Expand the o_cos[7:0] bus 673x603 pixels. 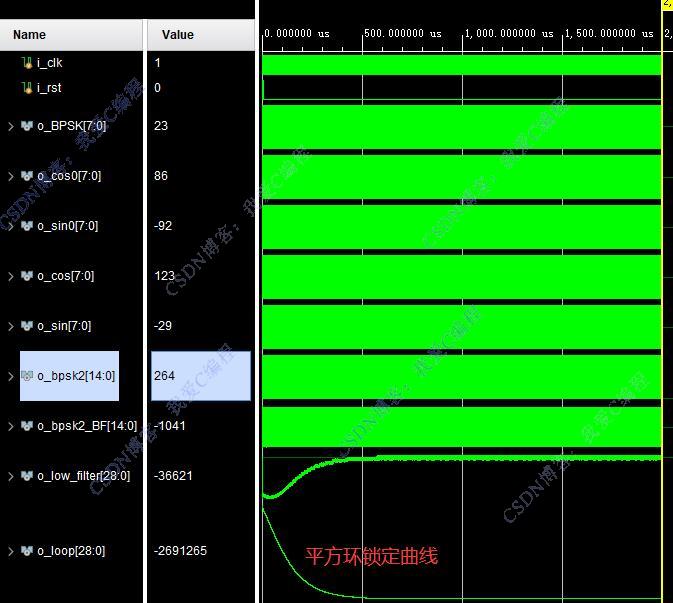[x=11, y=276]
